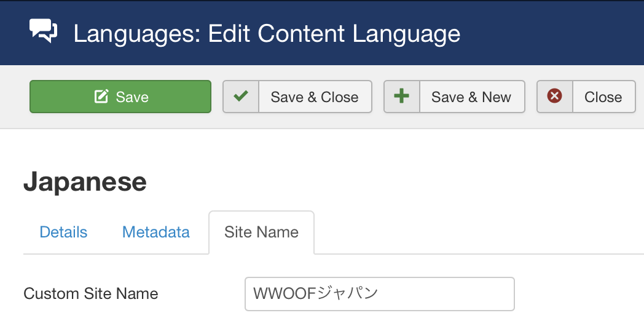
Task: Click the Custom Site Name label
Action: 91,293
